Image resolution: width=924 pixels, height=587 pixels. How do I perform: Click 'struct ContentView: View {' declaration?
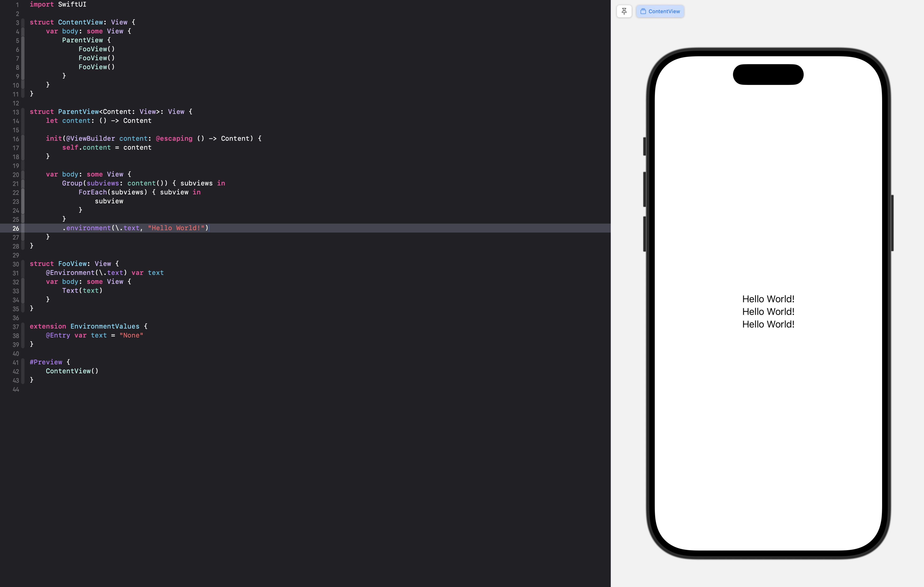83,22
